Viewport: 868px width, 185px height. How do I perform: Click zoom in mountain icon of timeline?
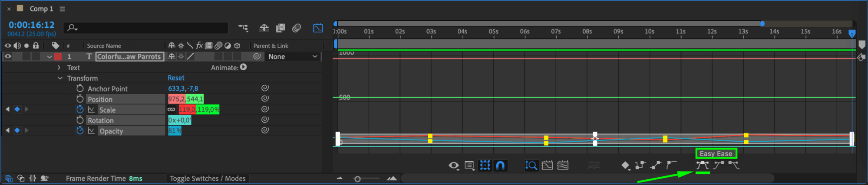coord(392,178)
